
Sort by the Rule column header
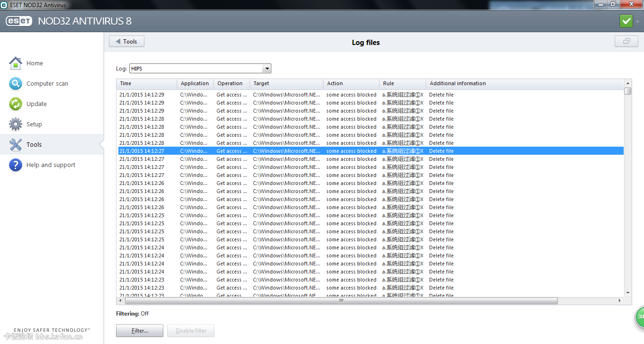(x=402, y=83)
